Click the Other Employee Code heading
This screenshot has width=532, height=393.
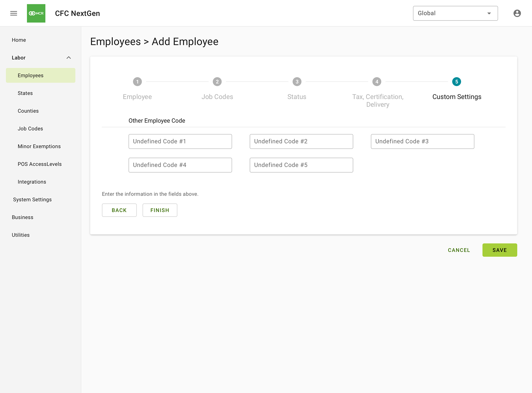pyautogui.click(x=157, y=121)
